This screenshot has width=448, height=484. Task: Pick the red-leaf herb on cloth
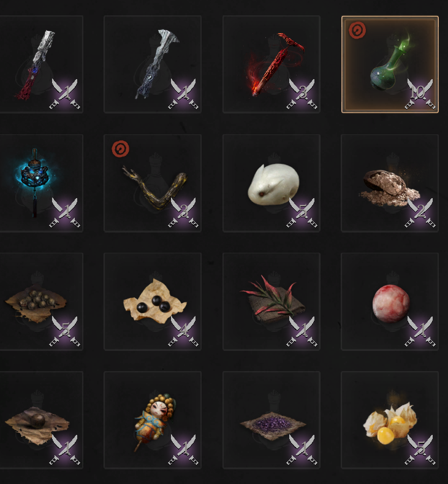(271, 302)
